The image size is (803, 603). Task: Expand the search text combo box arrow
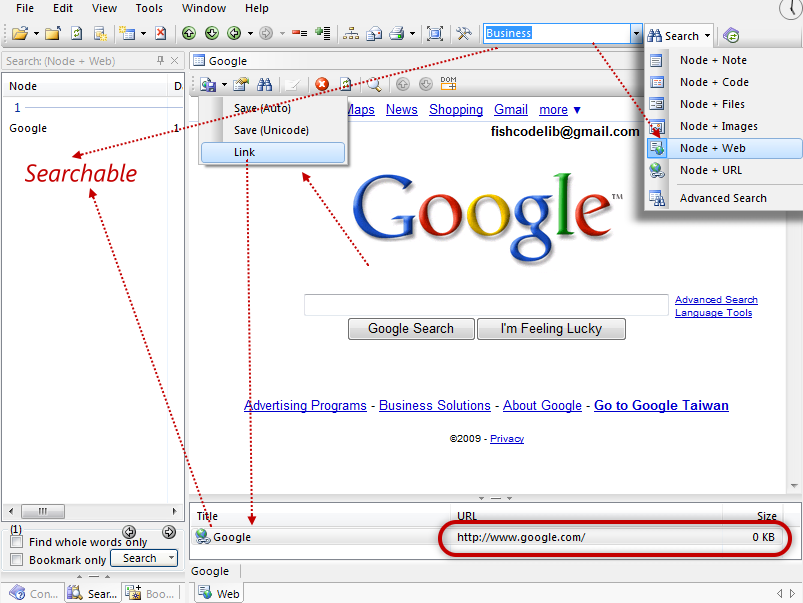click(x=636, y=34)
